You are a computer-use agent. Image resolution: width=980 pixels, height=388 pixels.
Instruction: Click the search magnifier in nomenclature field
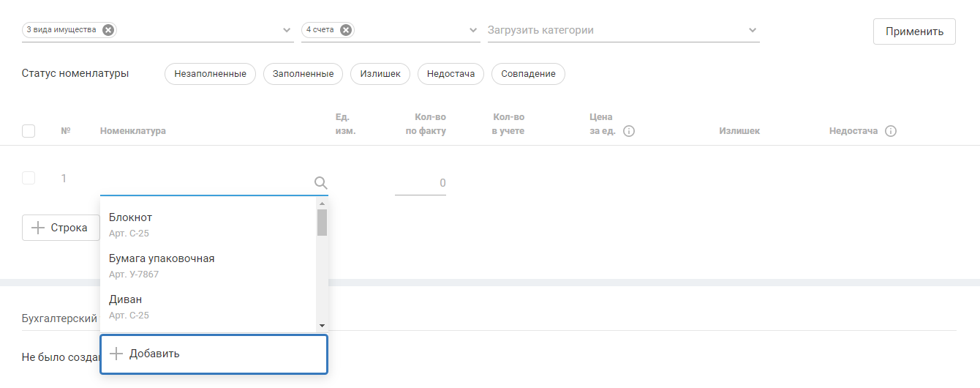click(x=320, y=183)
